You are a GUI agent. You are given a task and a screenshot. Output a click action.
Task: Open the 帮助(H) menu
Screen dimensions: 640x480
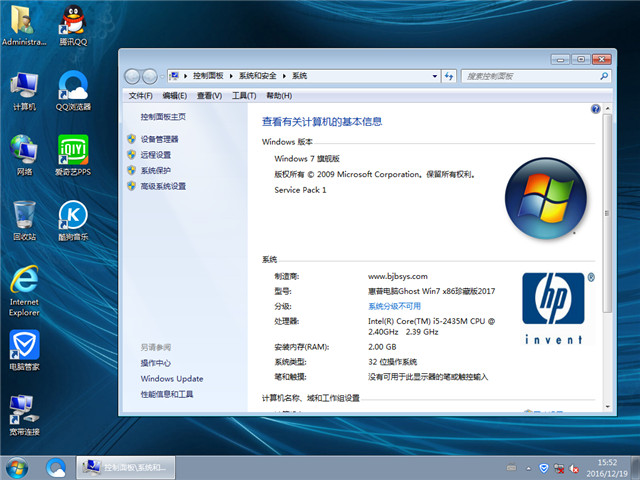279,96
